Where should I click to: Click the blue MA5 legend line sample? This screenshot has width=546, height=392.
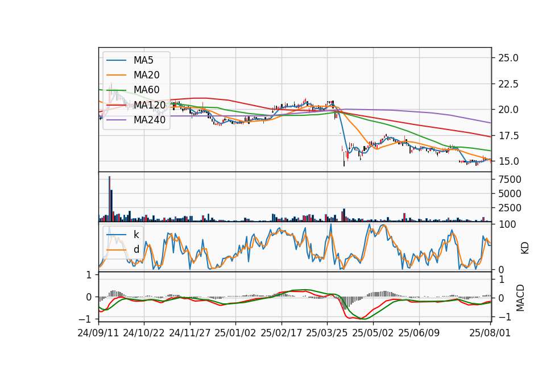click(x=116, y=60)
